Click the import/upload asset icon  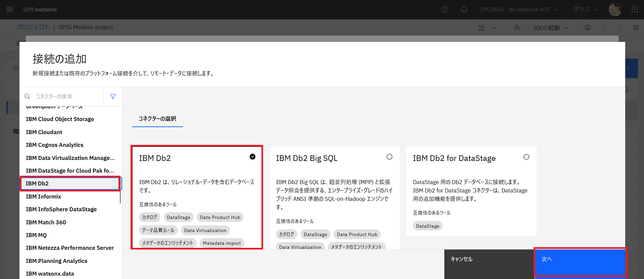point(482,27)
